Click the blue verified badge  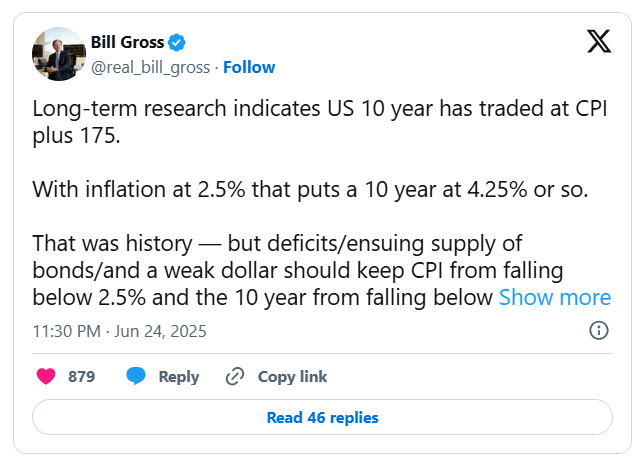click(x=177, y=43)
